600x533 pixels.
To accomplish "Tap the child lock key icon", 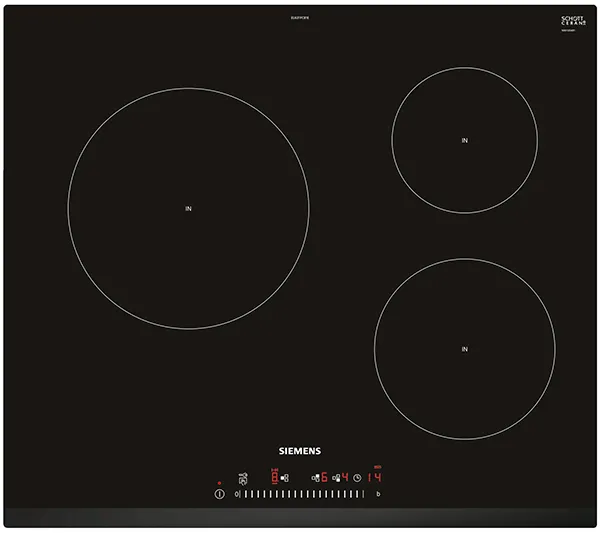I will point(243,478).
